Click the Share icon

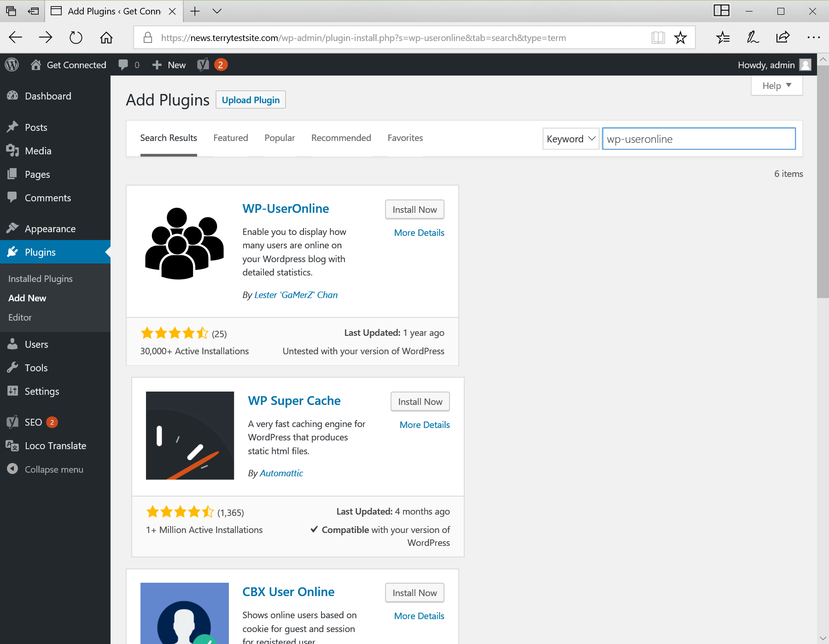click(783, 37)
